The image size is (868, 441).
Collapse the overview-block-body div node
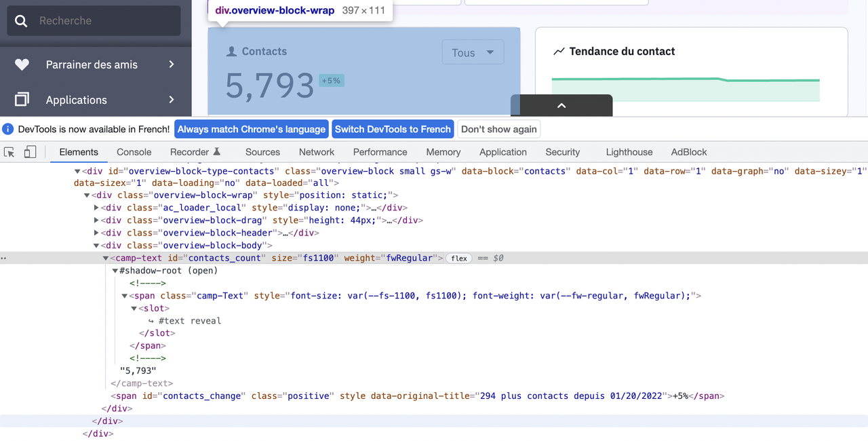click(96, 245)
